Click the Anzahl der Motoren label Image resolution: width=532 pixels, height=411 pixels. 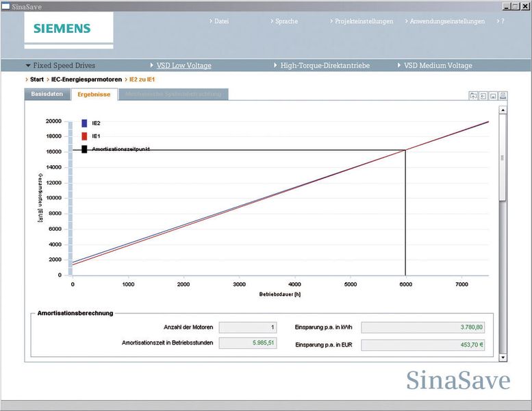[x=188, y=327]
